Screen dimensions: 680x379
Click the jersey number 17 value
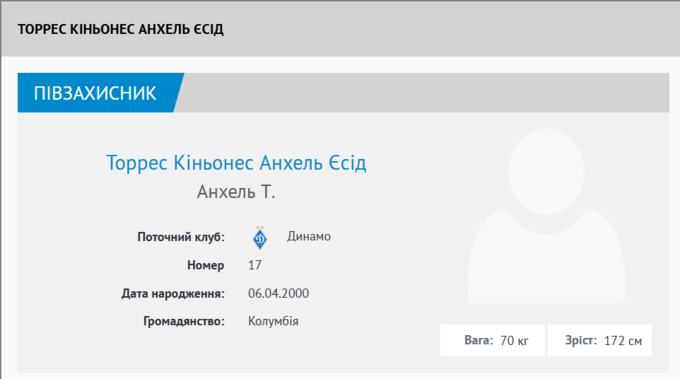(255, 265)
